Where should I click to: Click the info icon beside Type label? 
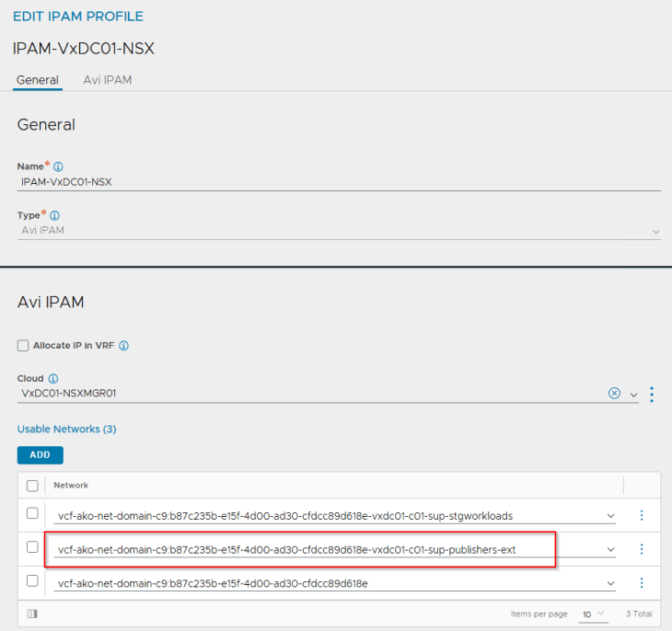(x=54, y=215)
